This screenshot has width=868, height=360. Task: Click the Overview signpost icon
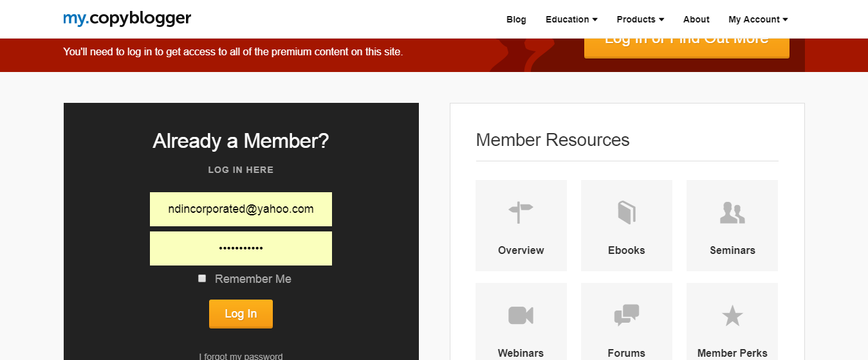[521, 212]
